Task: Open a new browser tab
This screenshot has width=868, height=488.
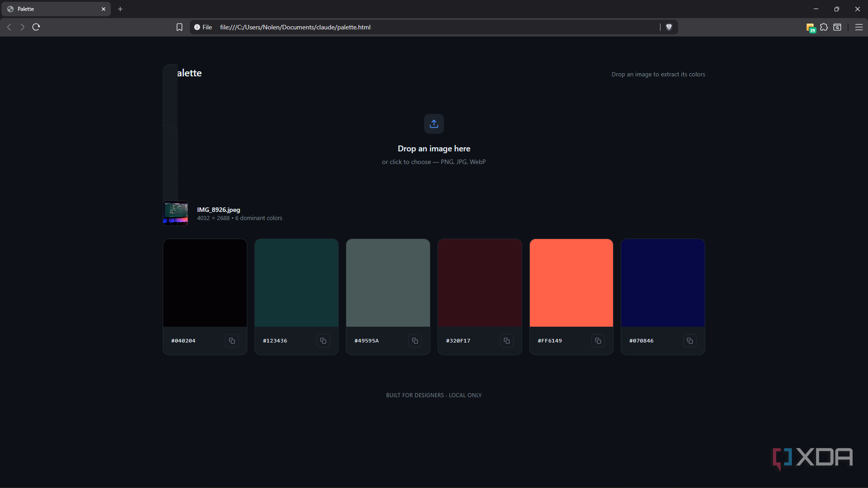Action: click(x=120, y=9)
